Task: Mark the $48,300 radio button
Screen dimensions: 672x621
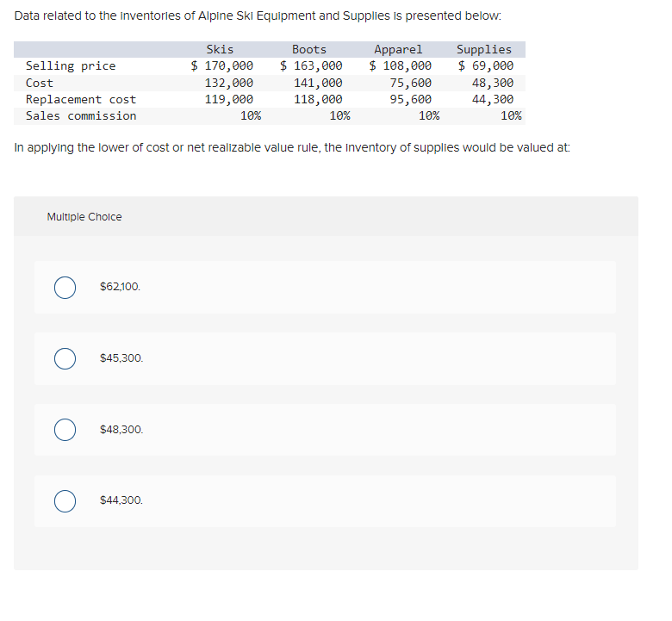Action: [65, 430]
